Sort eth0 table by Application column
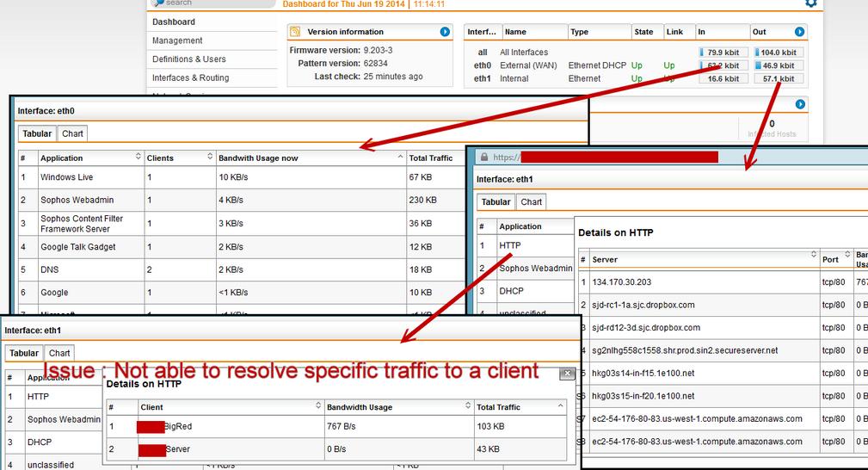This screenshot has width=868, height=470. [91, 158]
